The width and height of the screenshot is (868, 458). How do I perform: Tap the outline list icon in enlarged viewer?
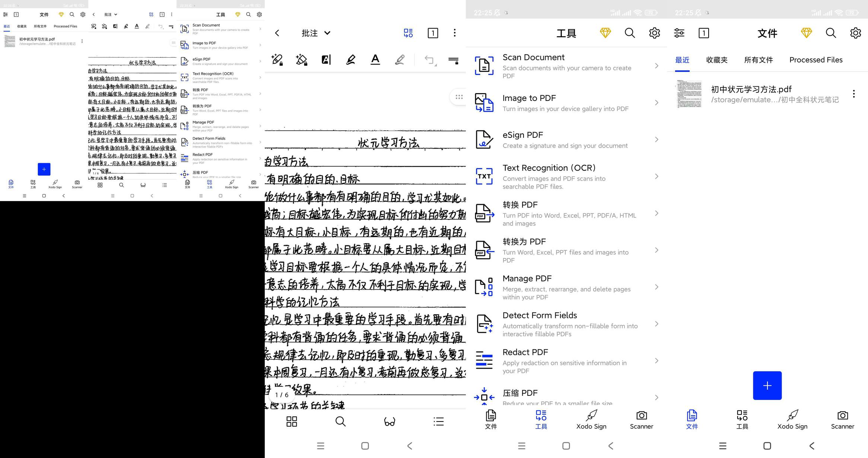[439, 422]
